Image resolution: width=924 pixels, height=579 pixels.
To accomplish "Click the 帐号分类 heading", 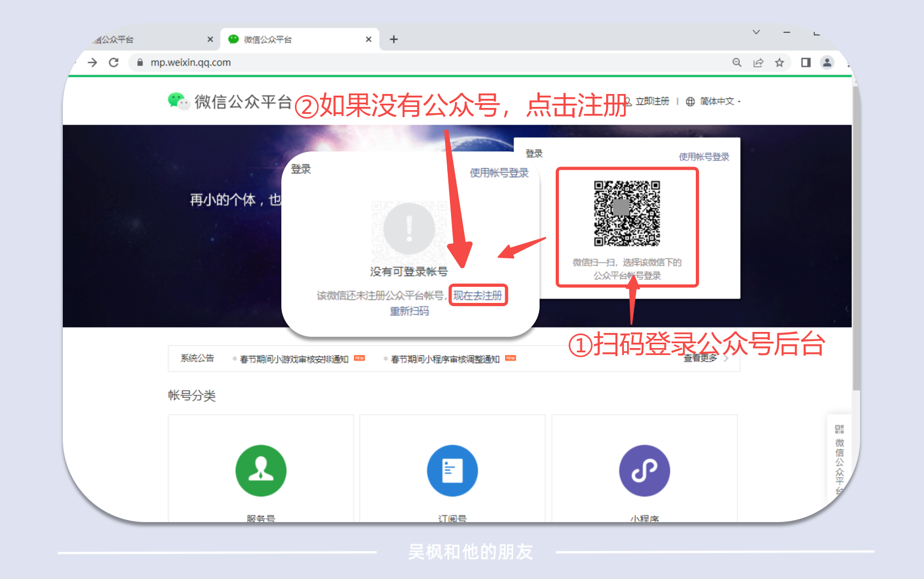I will (192, 396).
